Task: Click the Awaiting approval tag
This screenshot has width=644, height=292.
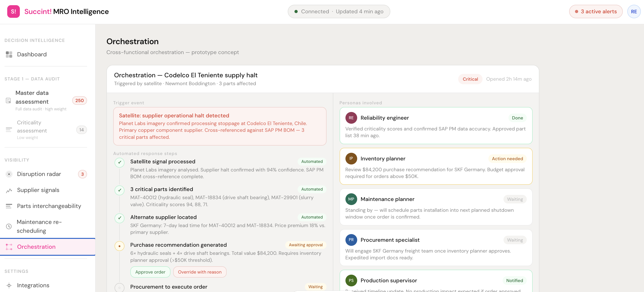Action: (306, 245)
